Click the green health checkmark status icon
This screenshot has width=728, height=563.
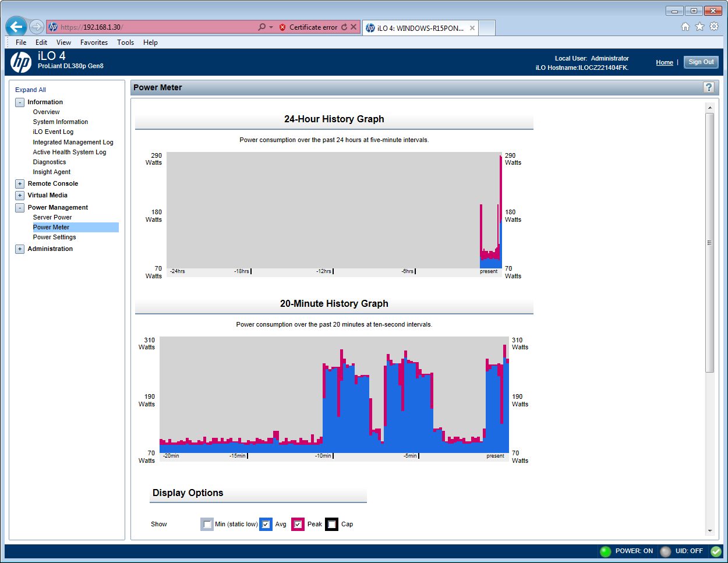(716, 551)
